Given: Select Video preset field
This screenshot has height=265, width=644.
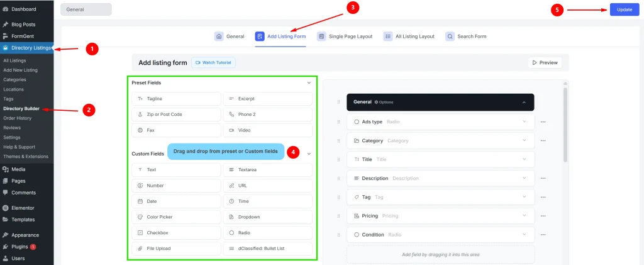Looking at the screenshot, I should click(x=267, y=130).
